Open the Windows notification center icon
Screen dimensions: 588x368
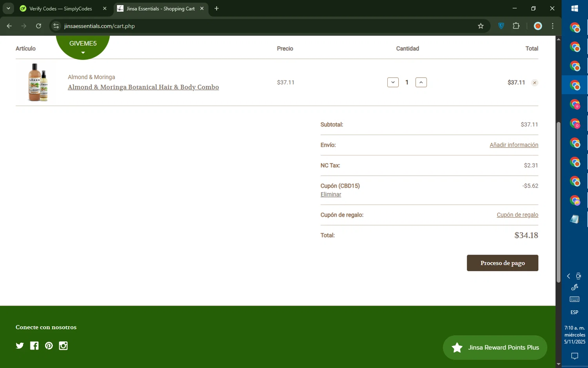(x=575, y=356)
